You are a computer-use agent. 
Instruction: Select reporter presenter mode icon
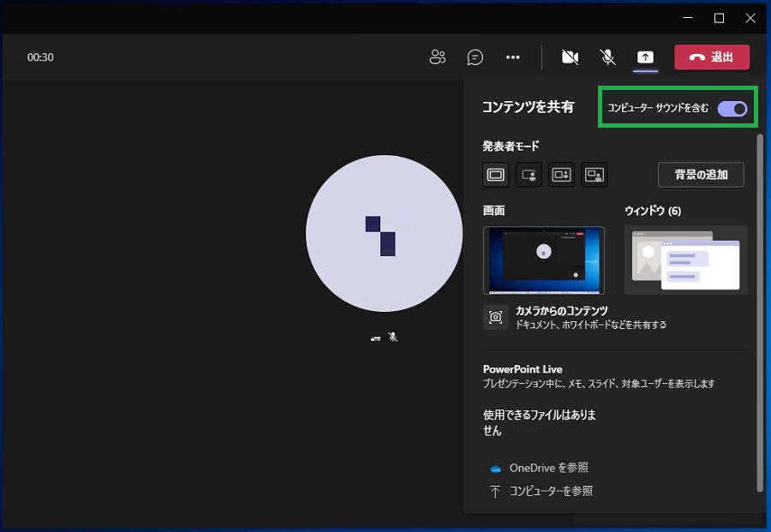[595, 175]
